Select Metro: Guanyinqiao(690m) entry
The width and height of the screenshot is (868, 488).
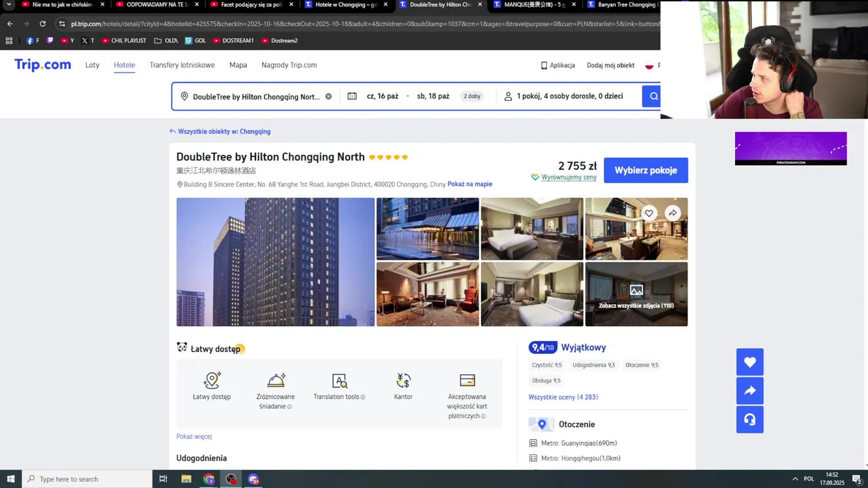[578, 443]
